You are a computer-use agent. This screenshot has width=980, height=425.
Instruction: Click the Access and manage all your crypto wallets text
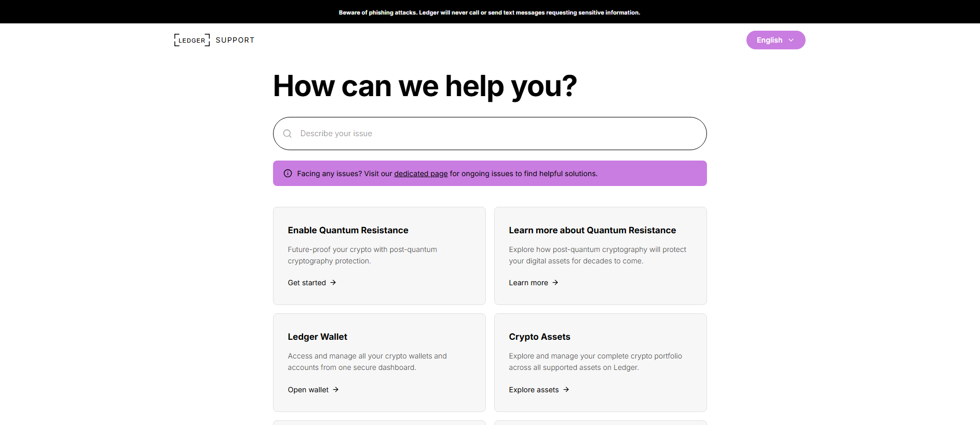click(367, 362)
